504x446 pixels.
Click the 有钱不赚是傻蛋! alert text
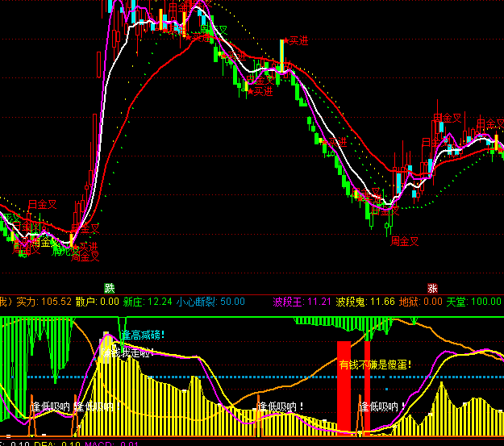375,365
